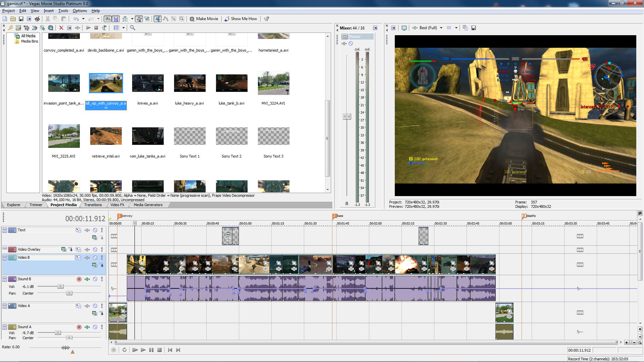Click the What's This help icon
The width and height of the screenshot is (644, 362).
267,19
